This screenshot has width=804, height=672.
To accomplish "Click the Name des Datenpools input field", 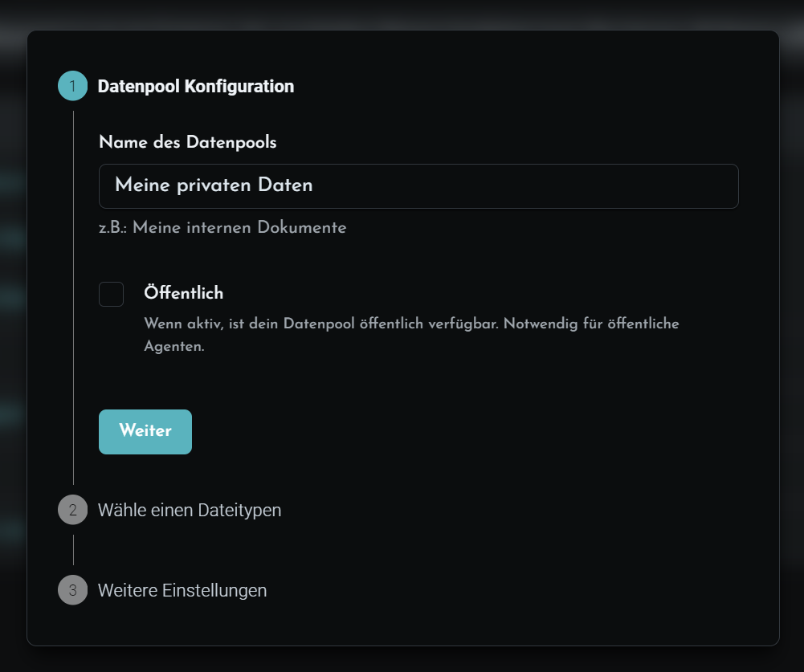I will click(x=418, y=186).
